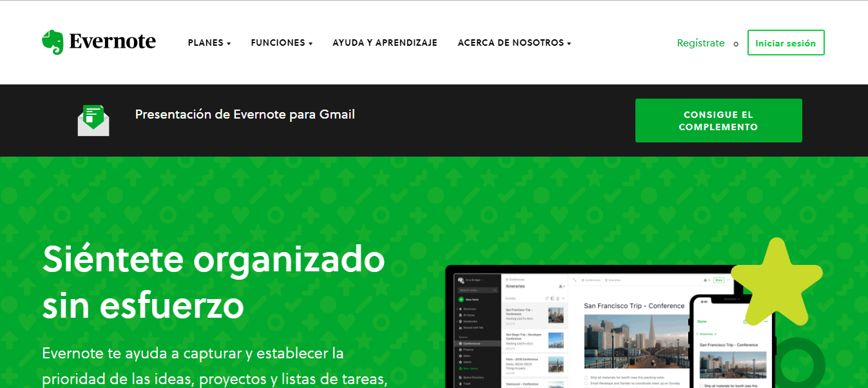868x388 pixels.
Task: Expand the FUNCIONES dropdown
Action: coord(282,43)
